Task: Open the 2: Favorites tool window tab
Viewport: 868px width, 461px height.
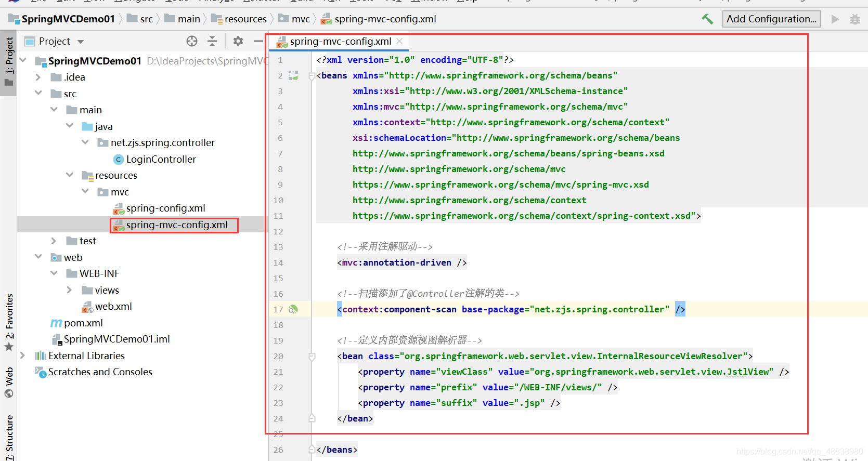Action: [9, 322]
